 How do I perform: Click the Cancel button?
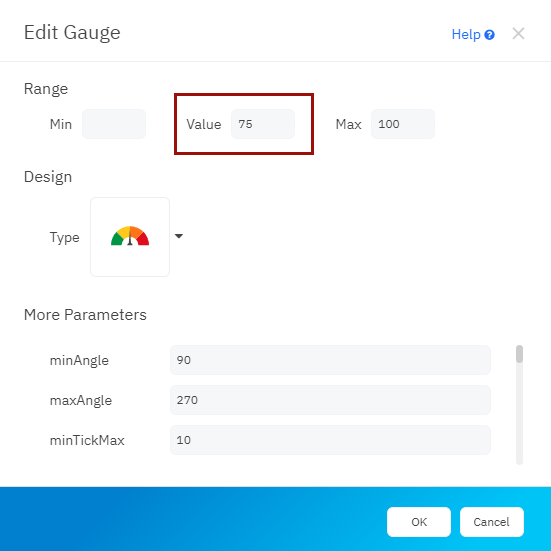pyautogui.click(x=492, y=522)
